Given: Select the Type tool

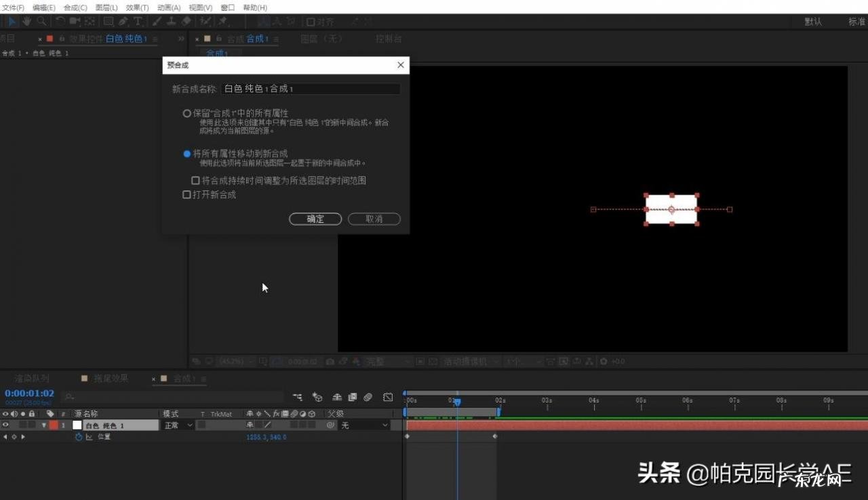Looking at the screenshot, I should [x=138, y=21].
